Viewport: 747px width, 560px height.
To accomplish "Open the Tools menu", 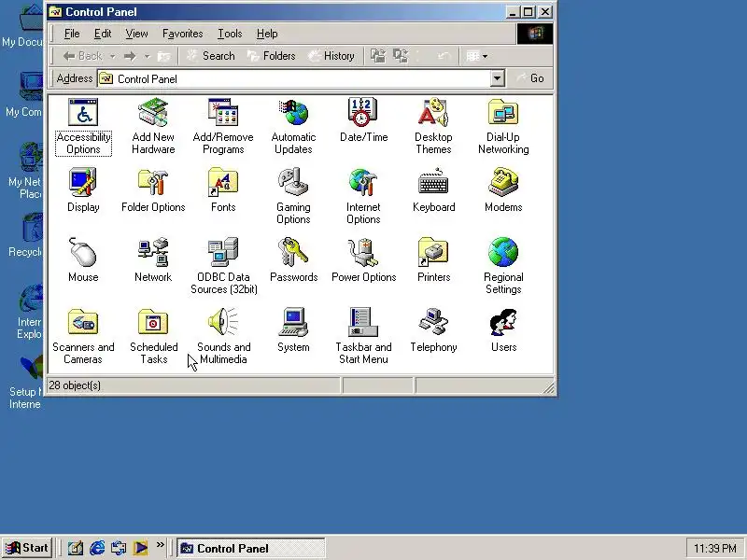I will pyautogui.click(x=230, y=34).
